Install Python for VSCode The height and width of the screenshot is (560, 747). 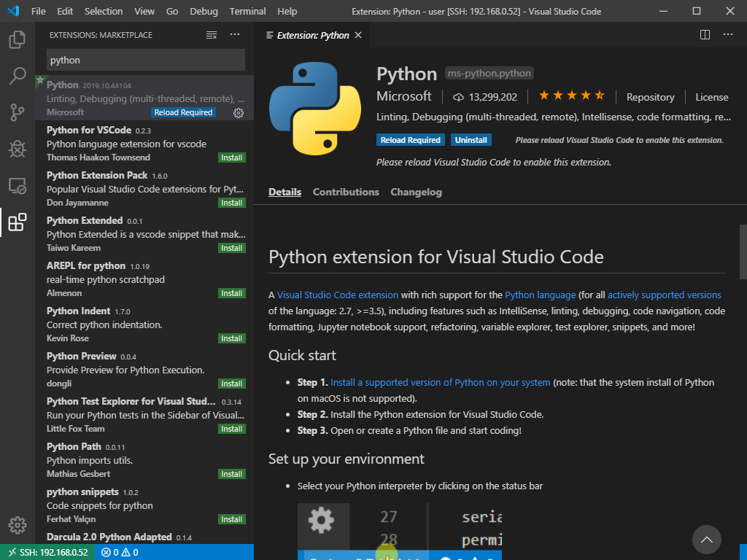coord(231,157)
